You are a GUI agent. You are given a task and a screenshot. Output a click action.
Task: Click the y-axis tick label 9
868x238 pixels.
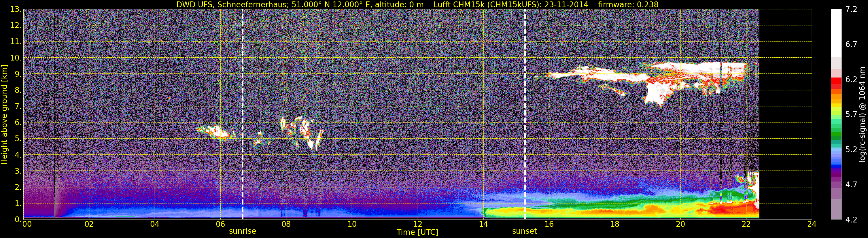[18, 74]
